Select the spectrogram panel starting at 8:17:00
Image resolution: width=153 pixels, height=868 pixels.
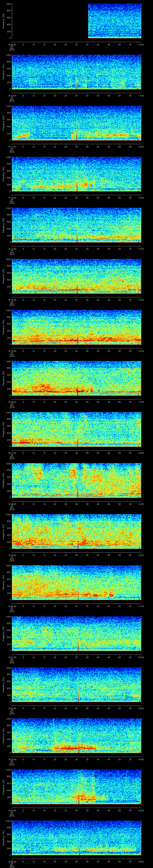click(77, 429)
